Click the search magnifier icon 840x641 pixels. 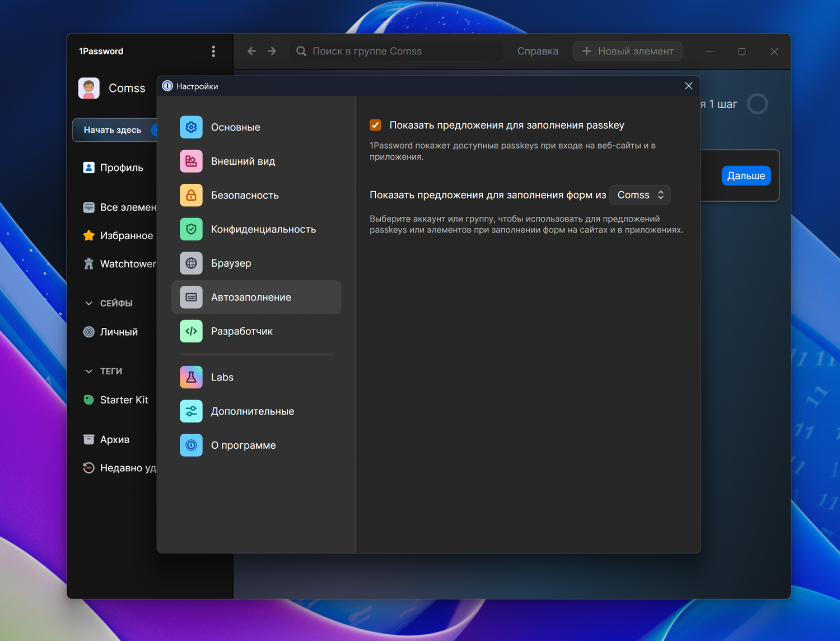click(x=301, y=51)
